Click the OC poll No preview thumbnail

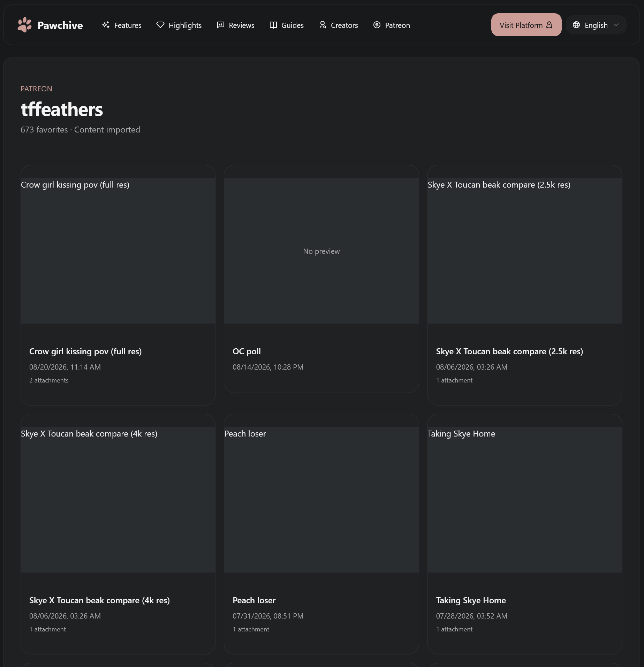(321, 251)
